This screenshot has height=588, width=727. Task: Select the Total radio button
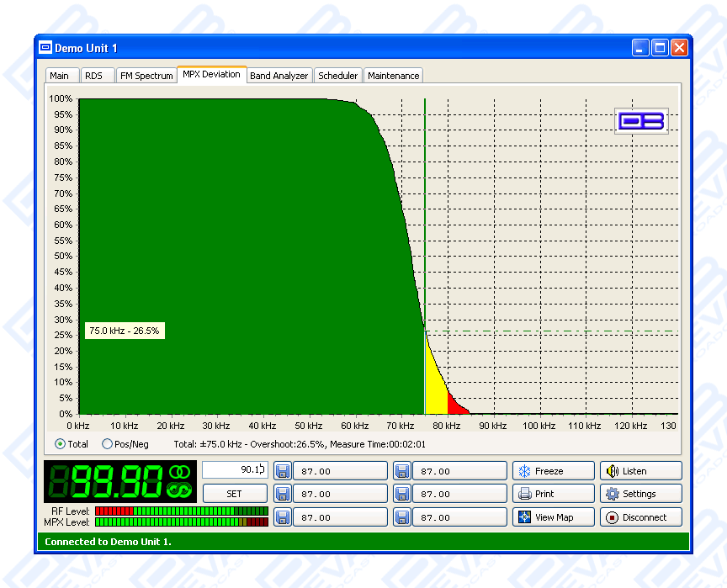click(x=60, y=444)
